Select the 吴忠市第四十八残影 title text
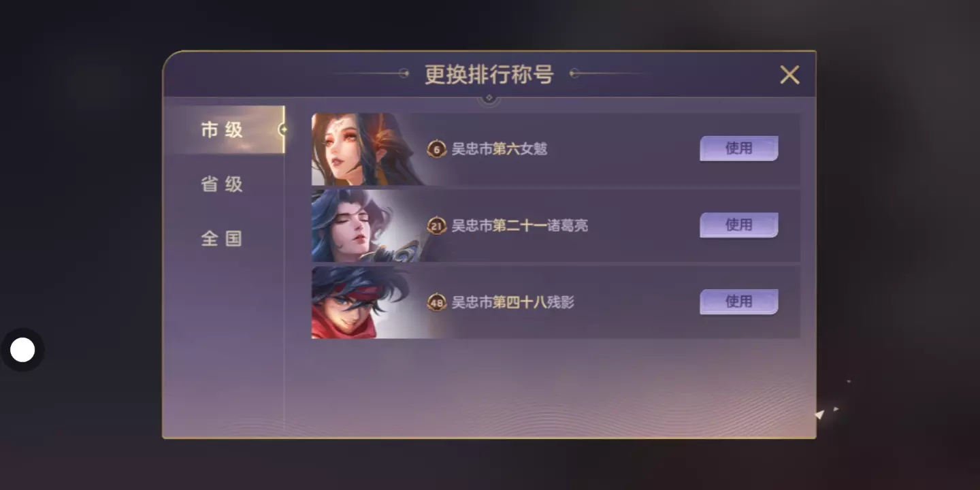The height and width of the screenshot is (490, 980). coord(513,302)
